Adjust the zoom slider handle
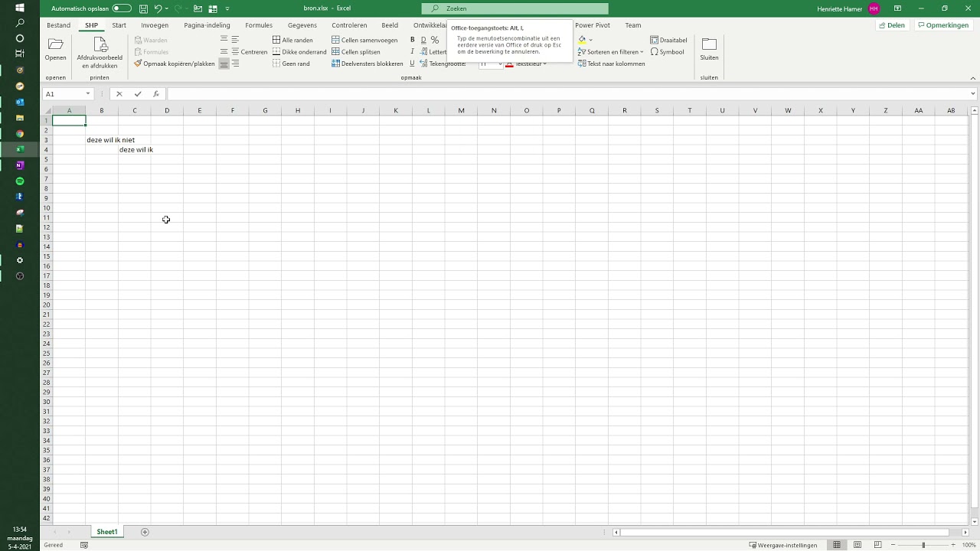 923,545
